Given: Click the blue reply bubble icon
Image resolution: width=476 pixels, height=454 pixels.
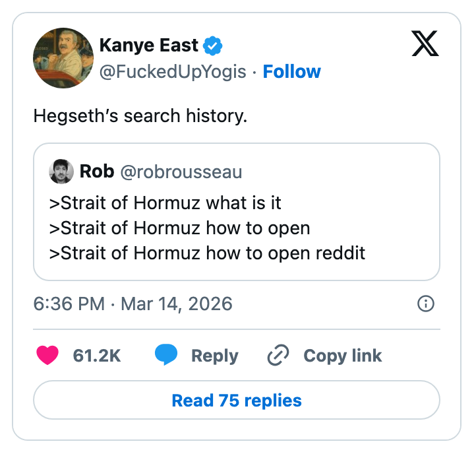Looking at the screenshot, I should pos(166,356).
